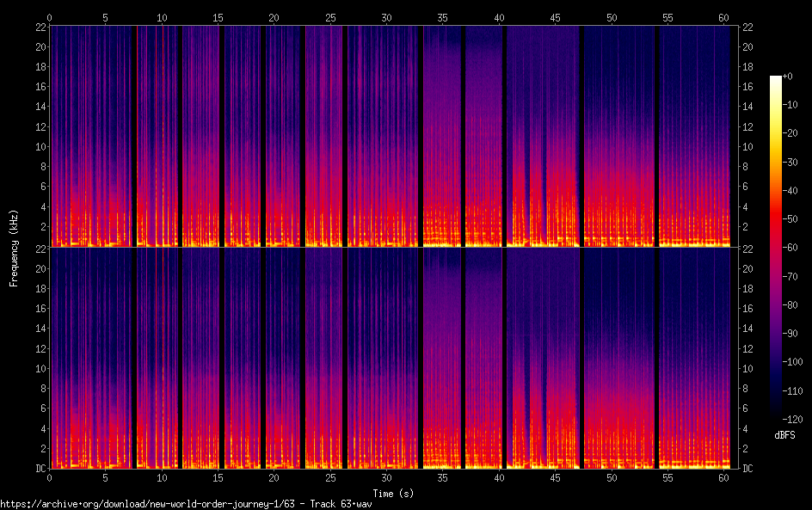This screenshot has width=812, height=510.
Task: Select the "10" tick on the top time axis
Action: click(162, 17)
